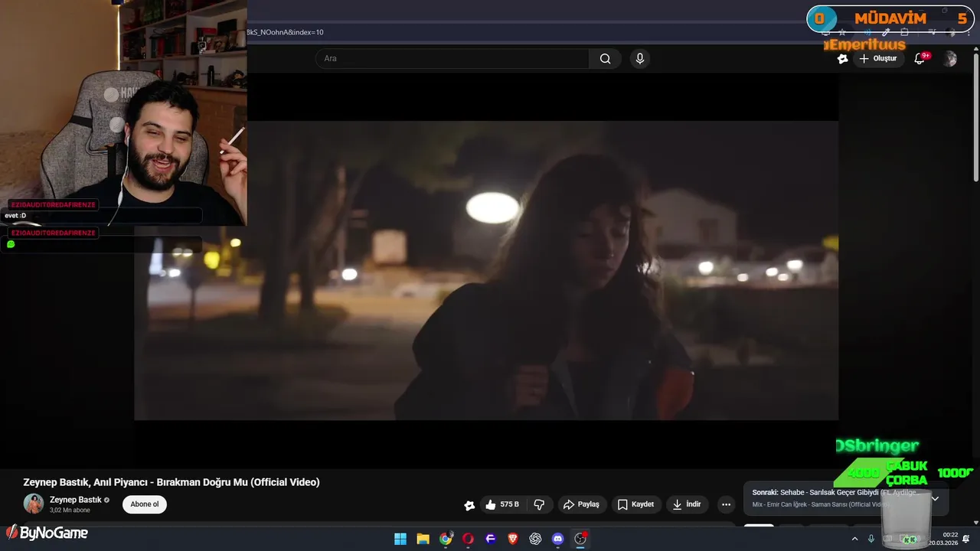Click the video player to pause playback
The height and width of the screenshot is (551, 980).
[486, 270]
